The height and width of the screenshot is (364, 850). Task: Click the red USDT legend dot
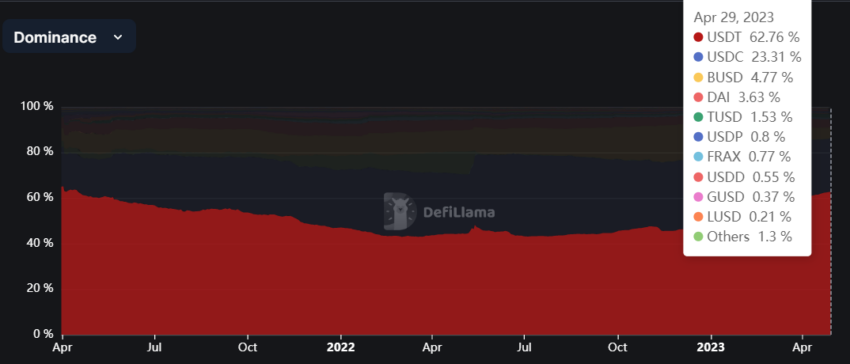coord(698,37)
